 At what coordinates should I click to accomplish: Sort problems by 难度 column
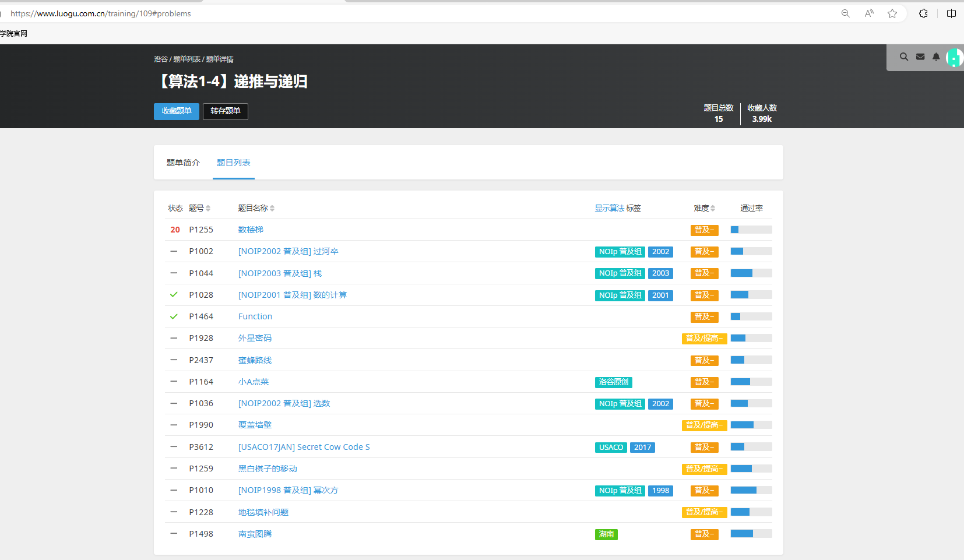[704, 208]
